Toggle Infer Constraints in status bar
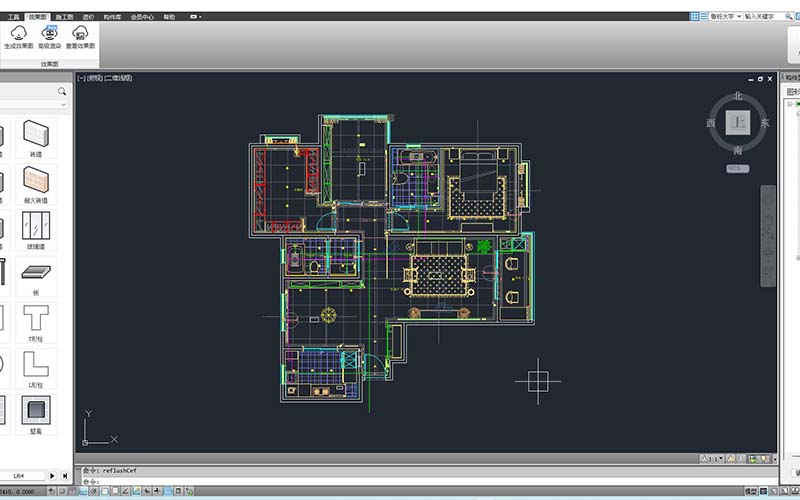Viewport: 800px width, 500px height. point(52,491)
